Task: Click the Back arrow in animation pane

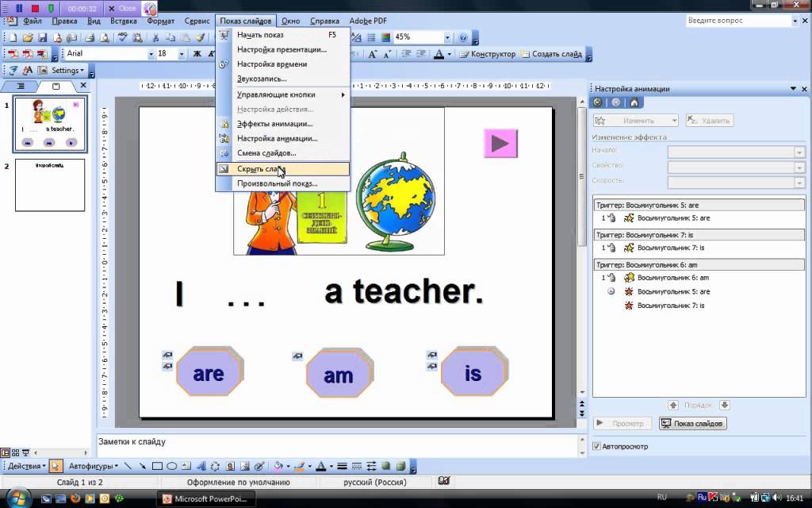Action: (x=598, y=102)
